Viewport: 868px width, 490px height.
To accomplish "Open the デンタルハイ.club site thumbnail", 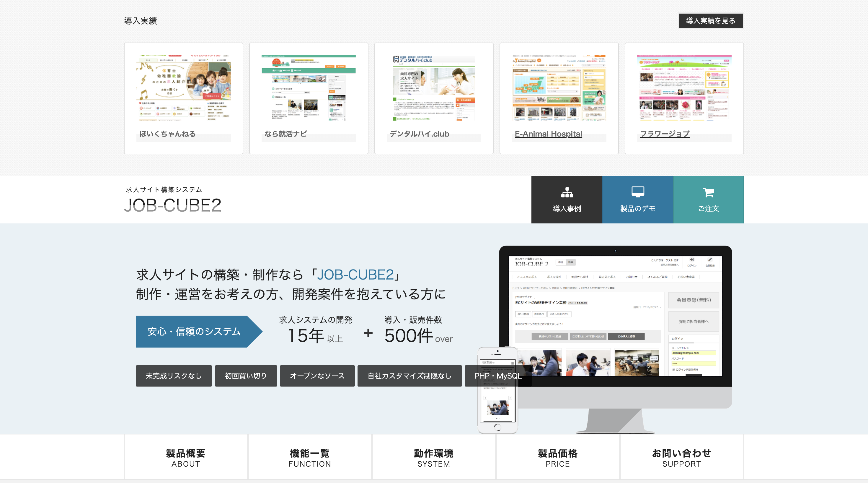I will [434, 88].
